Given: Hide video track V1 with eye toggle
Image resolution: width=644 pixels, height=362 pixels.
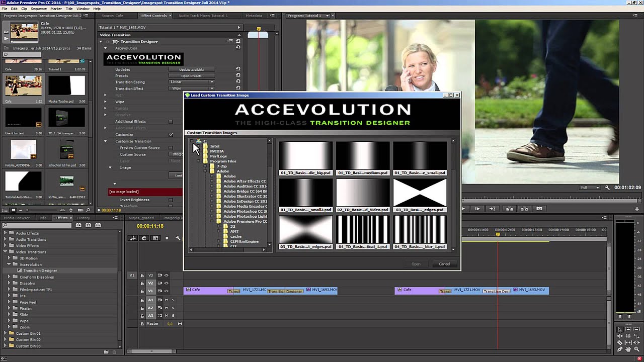Looking at the screenshot, I should 166,291.
